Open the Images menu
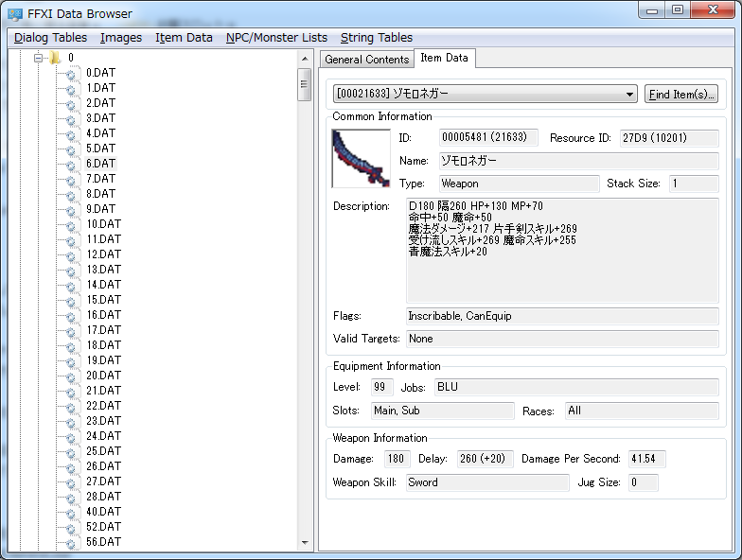This screenshot has height=560, width=742. point(121,38)
